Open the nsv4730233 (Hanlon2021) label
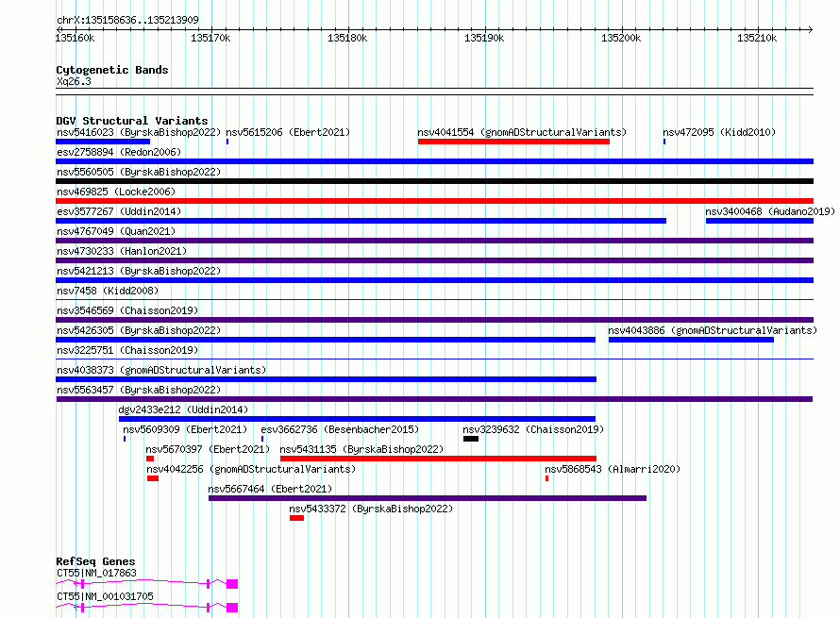The height and width of the screenshot is (618, 840). click(122, 251)
